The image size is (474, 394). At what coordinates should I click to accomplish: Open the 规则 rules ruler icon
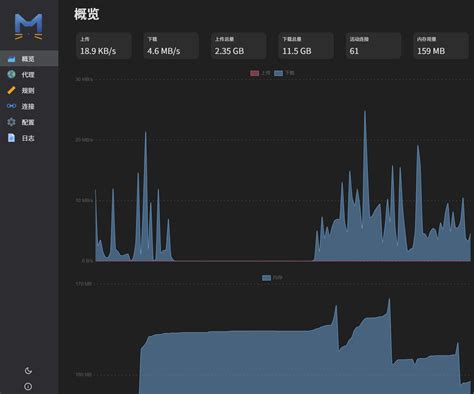12,90
